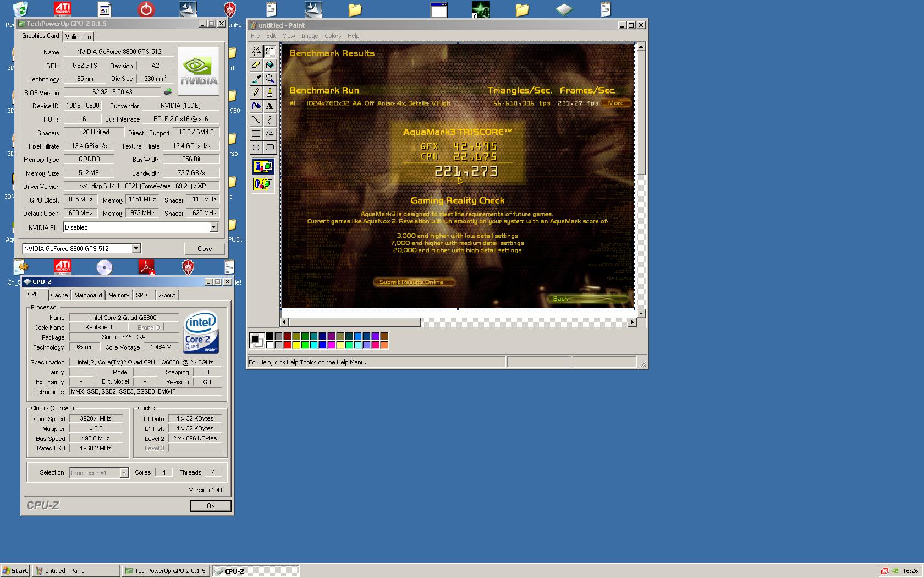Viewport: 924px width, 578px height.
Task: Open the Processor #1 selection dropdown in CPU-Z
Action: (x=124, y=473)
